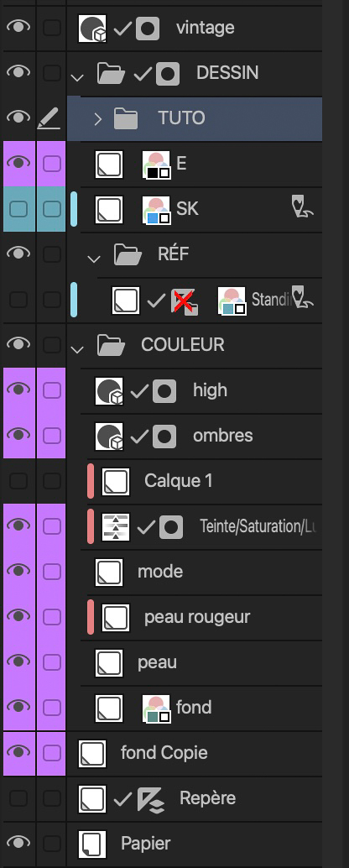Click the Teinte/Saturation adjustment layer icon

point(116,527)
